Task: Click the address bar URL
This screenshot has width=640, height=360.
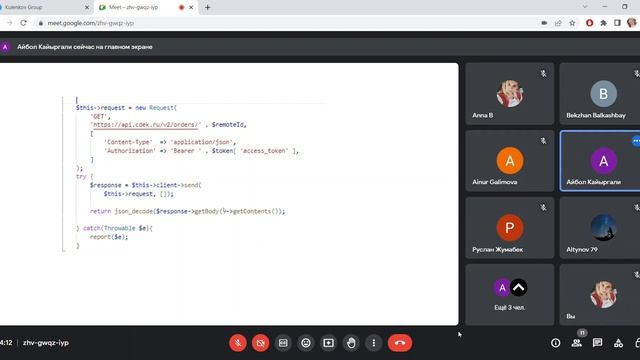Action: [91, 23]
